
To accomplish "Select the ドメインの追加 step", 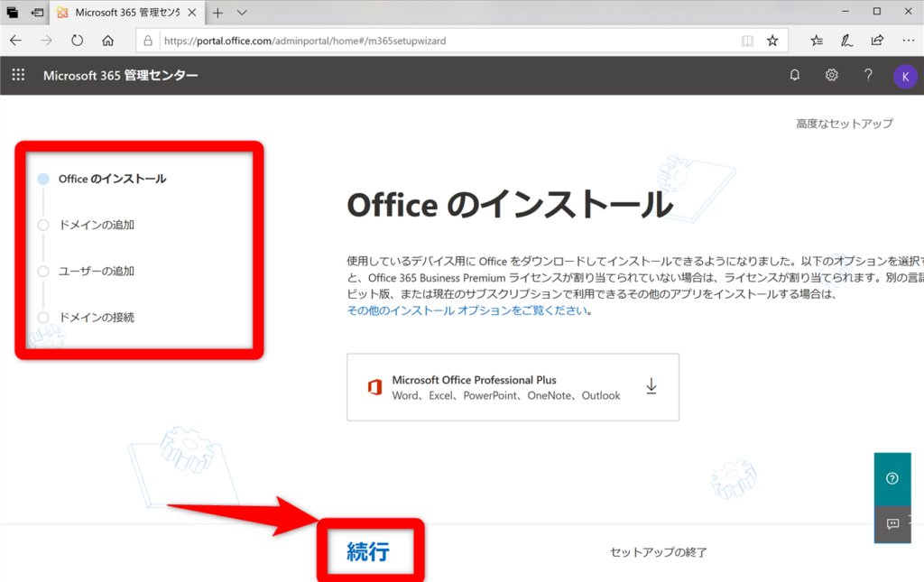I will (x=96, y=225).
